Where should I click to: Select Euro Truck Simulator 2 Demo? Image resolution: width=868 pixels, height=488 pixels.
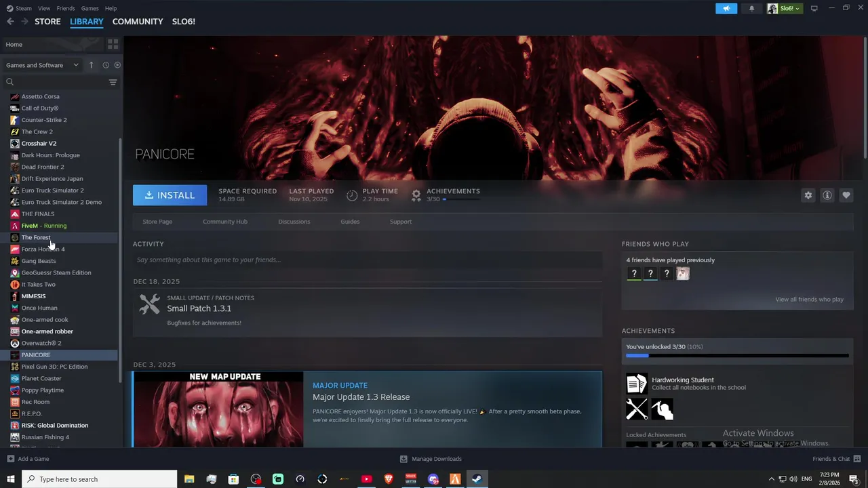62,202
